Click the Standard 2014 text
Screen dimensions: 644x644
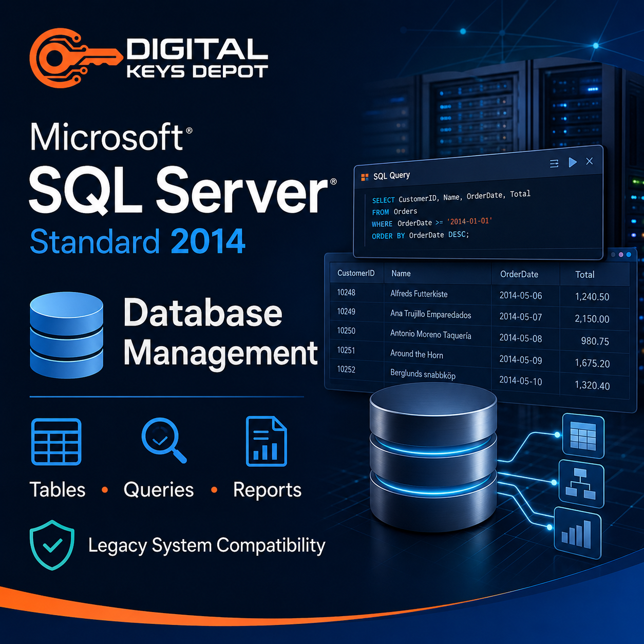pyautogui.click(x=138, y=241)
